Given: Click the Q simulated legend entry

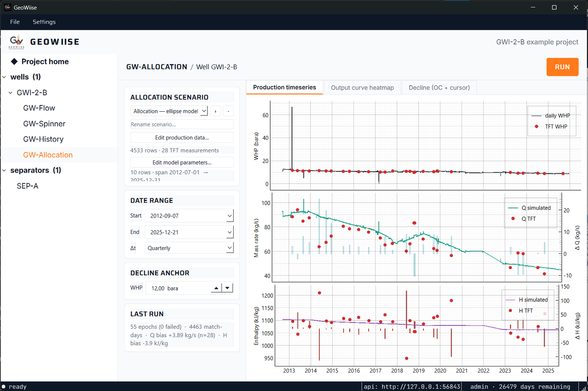Looking at the screenshot, I should tap(530, 208).
